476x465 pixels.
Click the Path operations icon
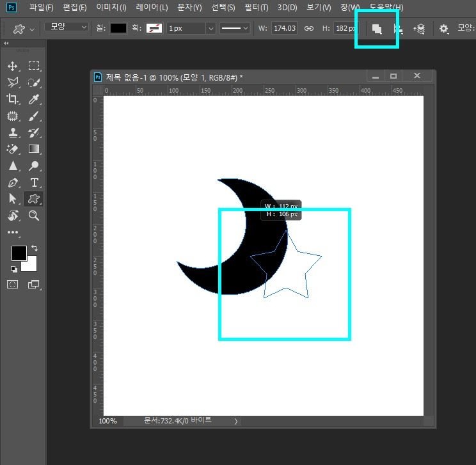(377, 29)
